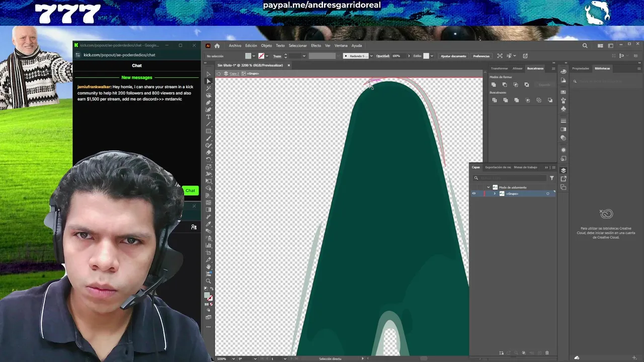
Task: Click the Unite shape mode icon
Action: point(494,84)
